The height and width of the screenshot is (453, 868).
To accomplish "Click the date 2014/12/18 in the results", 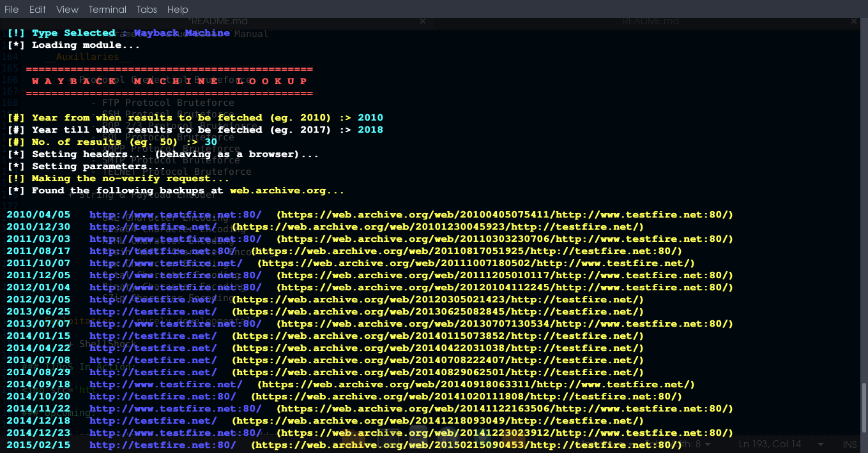I will pos(38,421).
